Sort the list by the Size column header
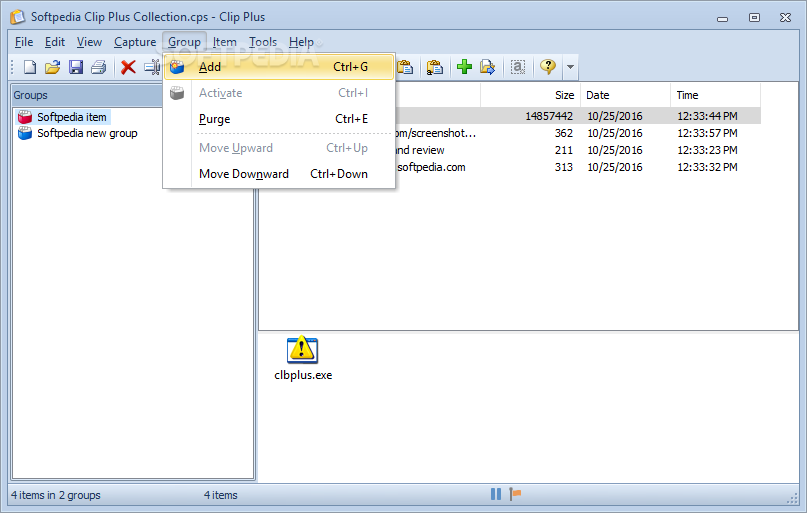 [531, 95]
